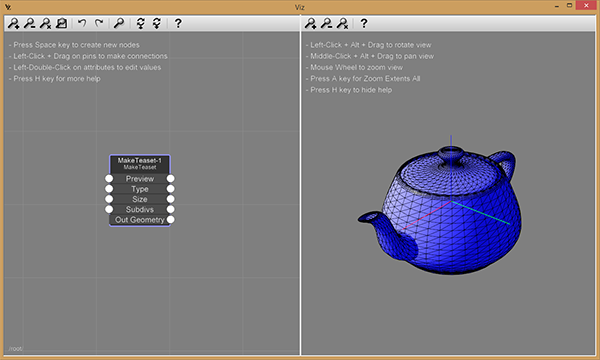
Task: Click the Preview output pin on the right
Action: tap(171, 179)
